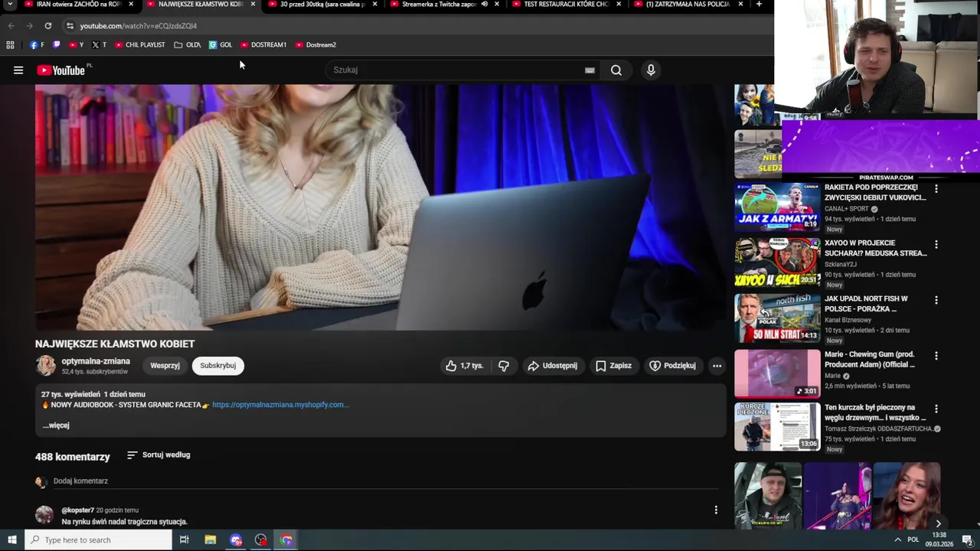Click taskbar Type here to search box
The width and height of the screenshot is (980, 551).
[97, 540]
